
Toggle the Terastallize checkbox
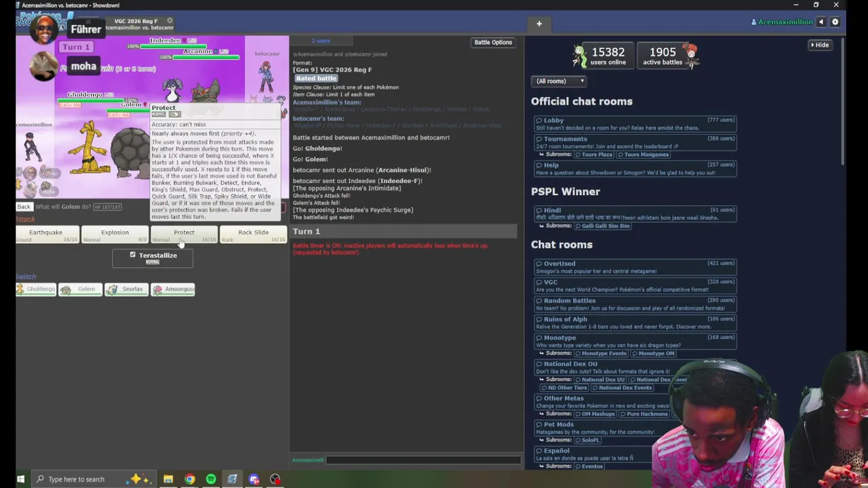[x=133, y=255]
